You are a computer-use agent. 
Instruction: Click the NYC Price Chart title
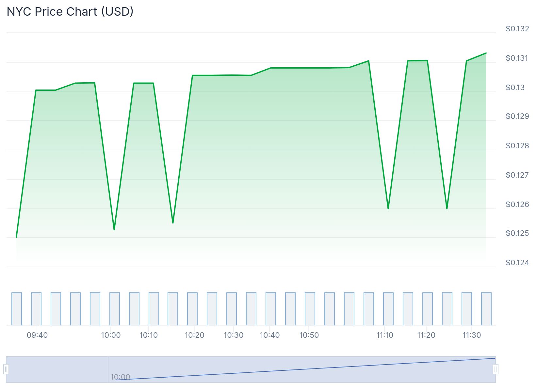pyautogui.click(x=70, y=11)
